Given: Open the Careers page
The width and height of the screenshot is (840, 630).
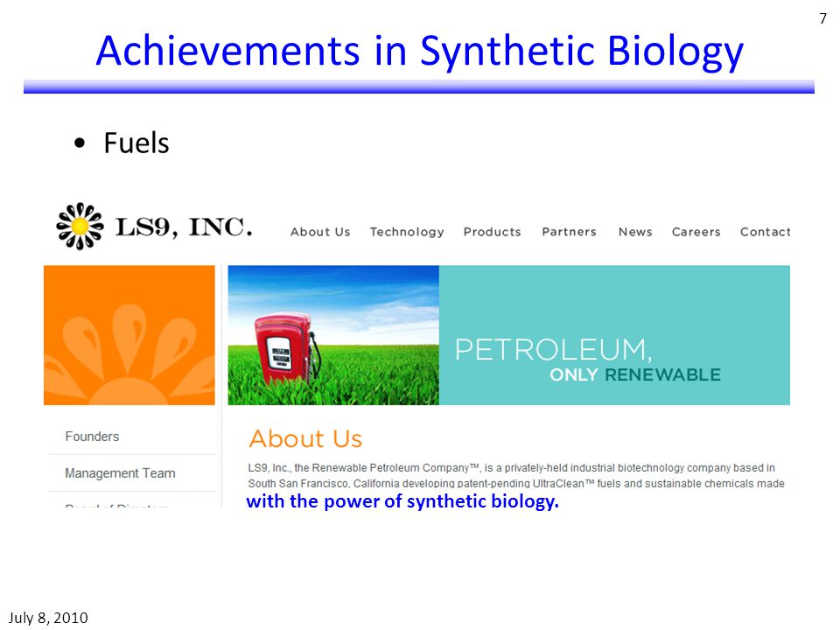Looking at the screenshot, I should (x=696, y=232).
